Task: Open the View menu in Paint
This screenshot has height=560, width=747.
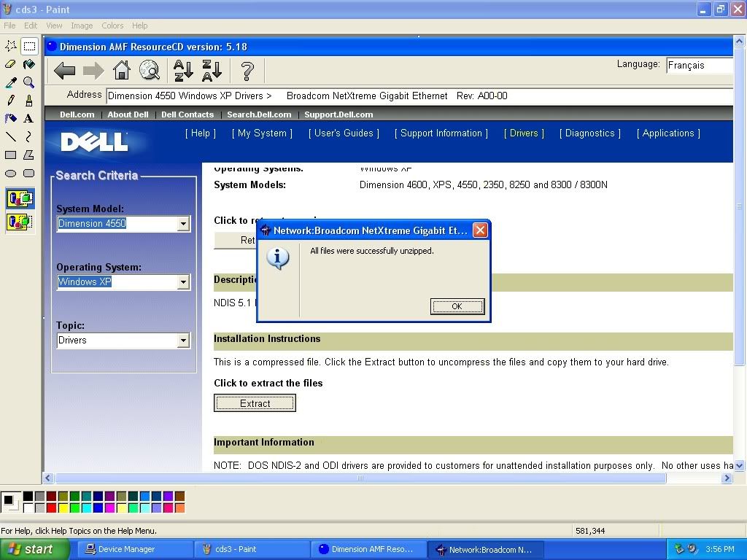Action: coord(54,26)
